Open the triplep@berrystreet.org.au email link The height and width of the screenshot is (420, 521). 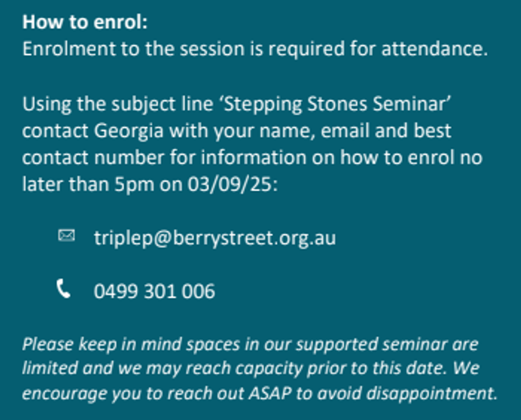click(x=215, y=238)
